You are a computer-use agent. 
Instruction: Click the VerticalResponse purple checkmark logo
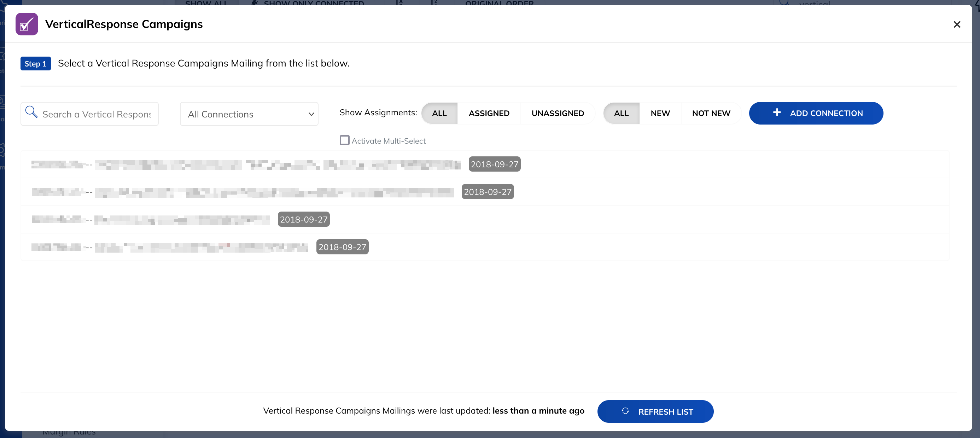tap(27, 24)
